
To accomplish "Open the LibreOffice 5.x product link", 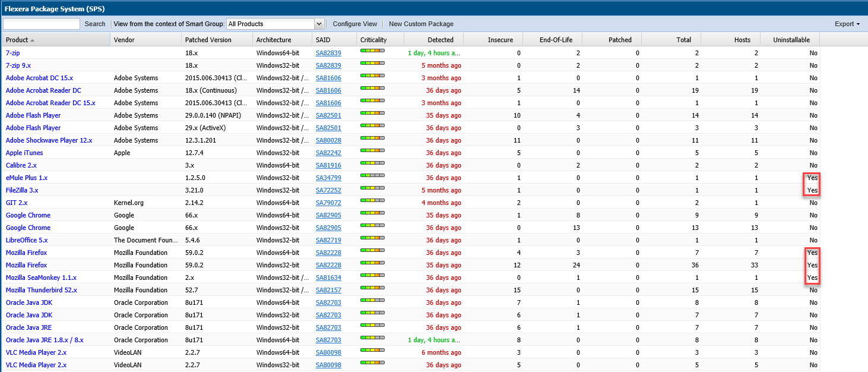I will 27,240.
